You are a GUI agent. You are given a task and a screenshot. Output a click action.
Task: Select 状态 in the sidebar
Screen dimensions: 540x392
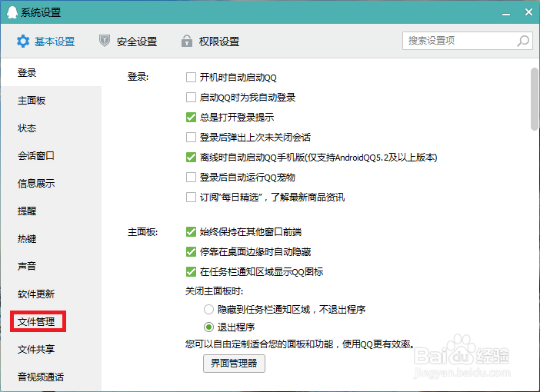point(52,128)
